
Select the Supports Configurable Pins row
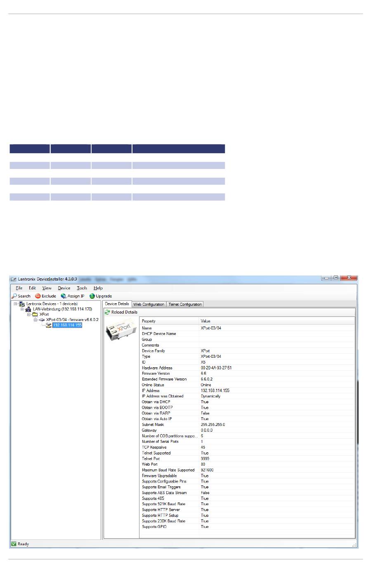(247, 482)
